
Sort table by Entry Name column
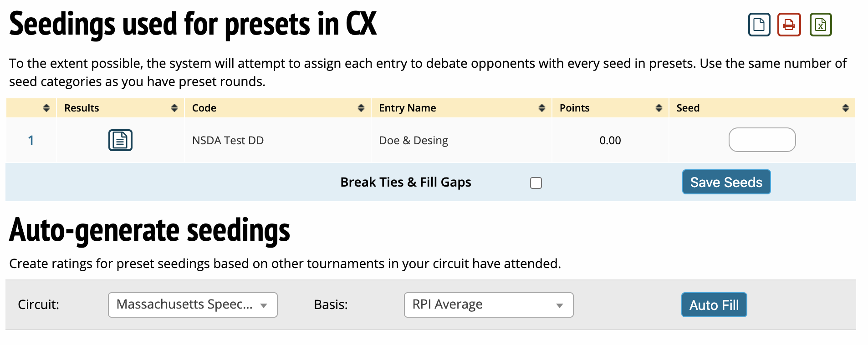541,108
